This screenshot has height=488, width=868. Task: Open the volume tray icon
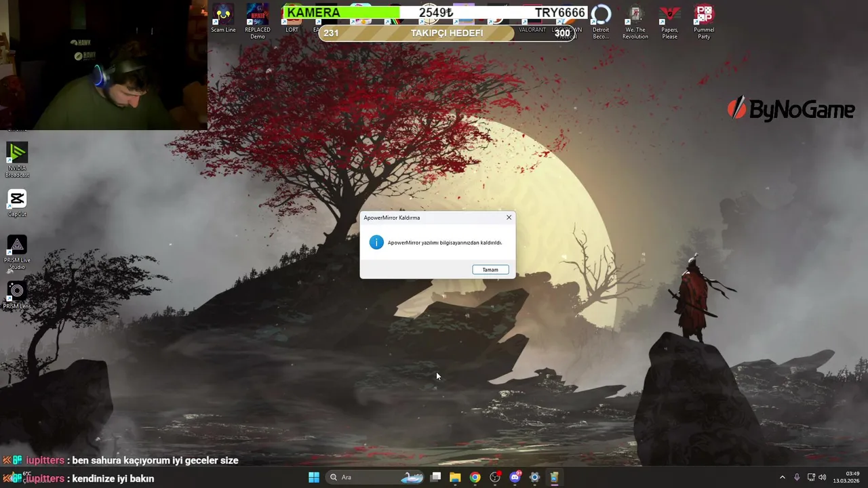(x=823, y=477)
